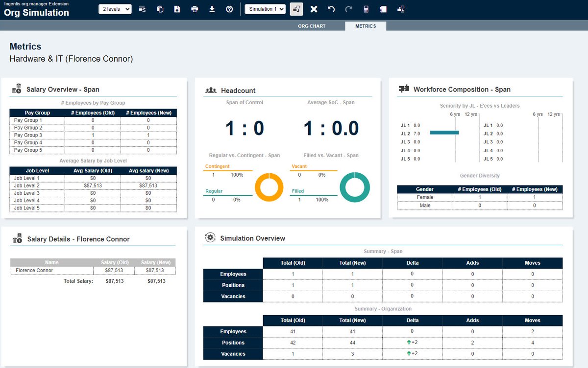Click the Regular label

(x=214, y=191)
